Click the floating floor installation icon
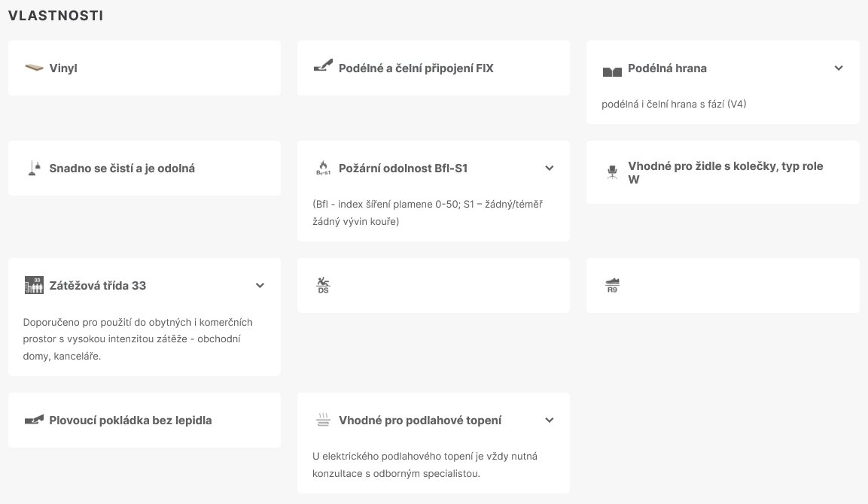 [x=33, y=421]
